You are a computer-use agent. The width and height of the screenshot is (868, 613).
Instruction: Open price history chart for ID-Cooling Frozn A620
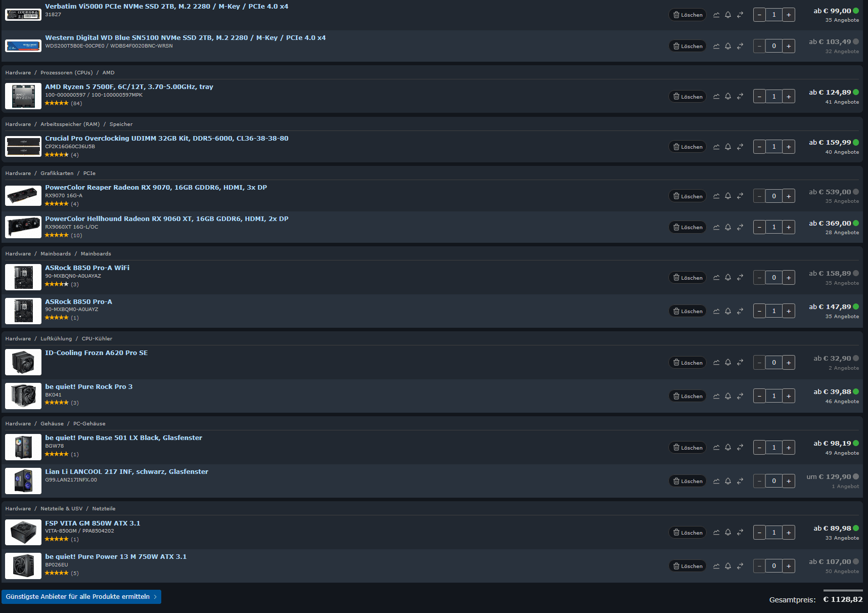(716, 362)
